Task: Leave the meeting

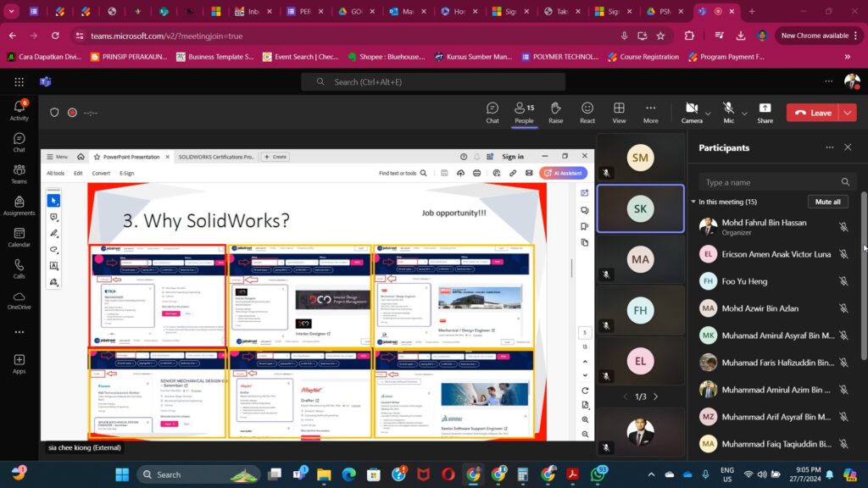Action: (813, 113)
